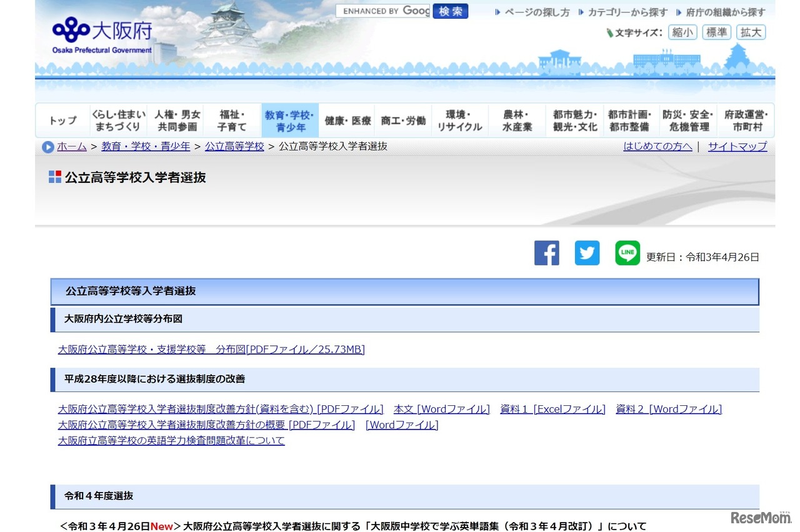Go to 教育・学校・青少年 breadcrumb link

(146, 147)
